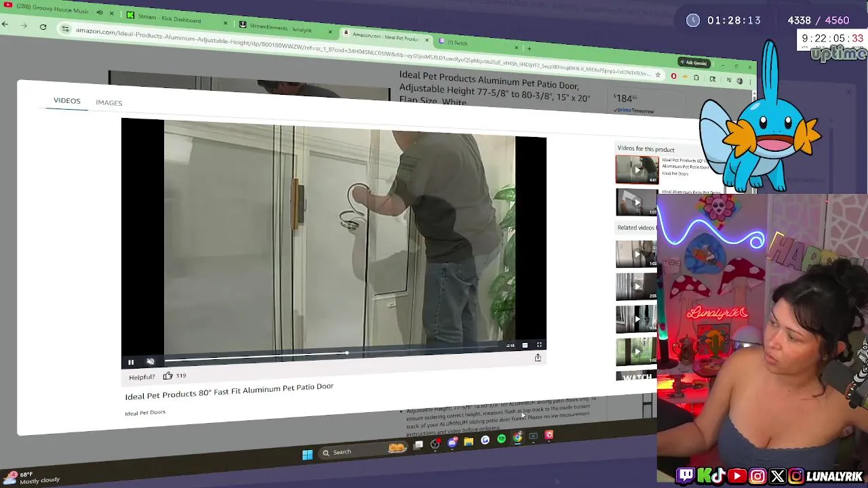Click video title Ideal Pet Products 80" Fast Fit

229,391
